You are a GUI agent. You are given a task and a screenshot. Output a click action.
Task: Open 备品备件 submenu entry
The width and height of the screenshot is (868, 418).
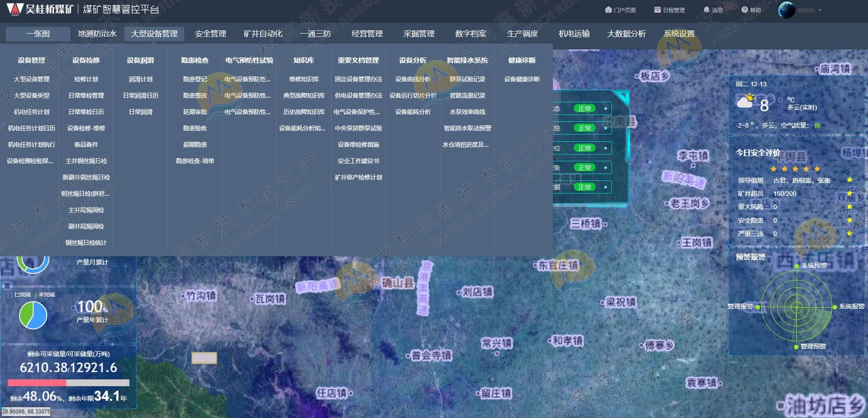[86, 144]
